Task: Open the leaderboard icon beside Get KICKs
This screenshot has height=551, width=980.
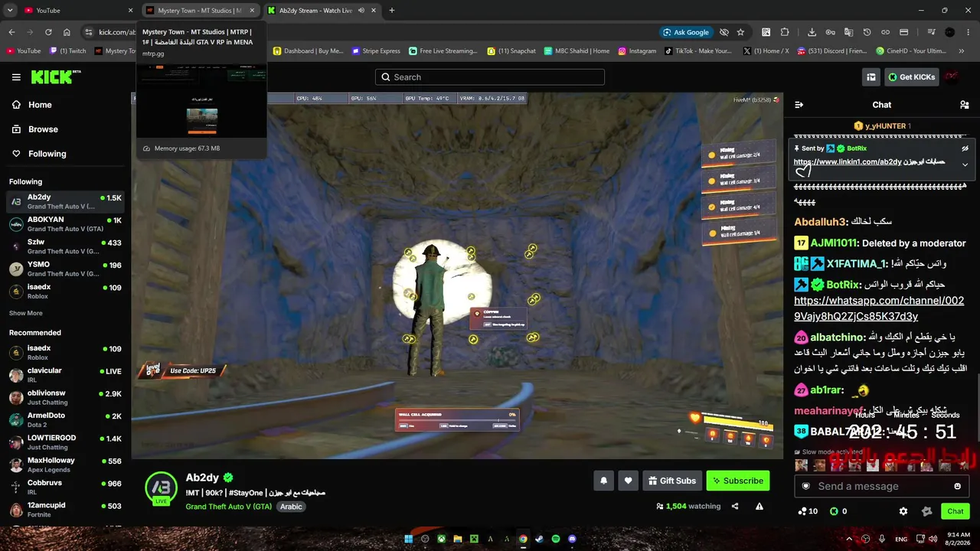Action: [x=871, y=77]
